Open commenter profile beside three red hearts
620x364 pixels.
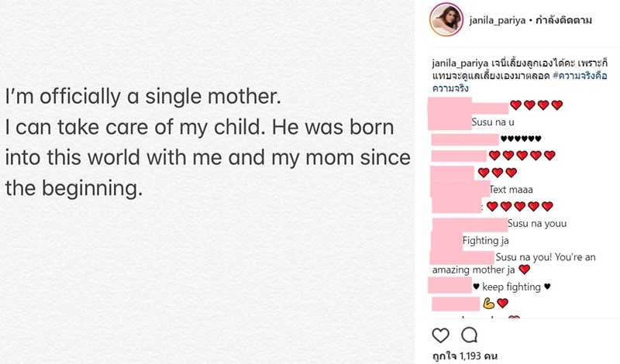[451, 172]
